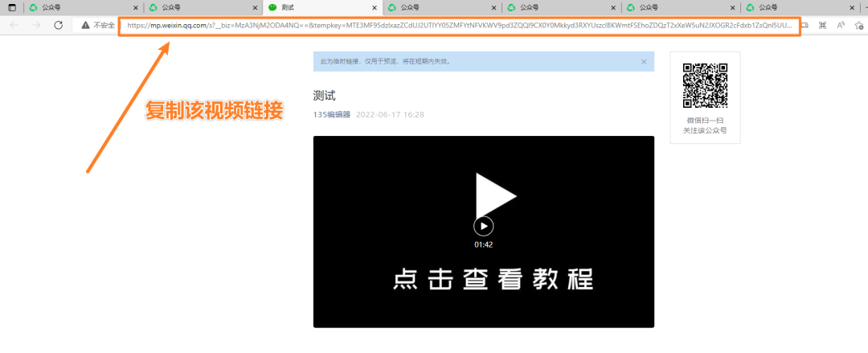Screen dimensions: 868x353
Task: Click the WeChat follow QR code image
Action: tap(705, 86)
